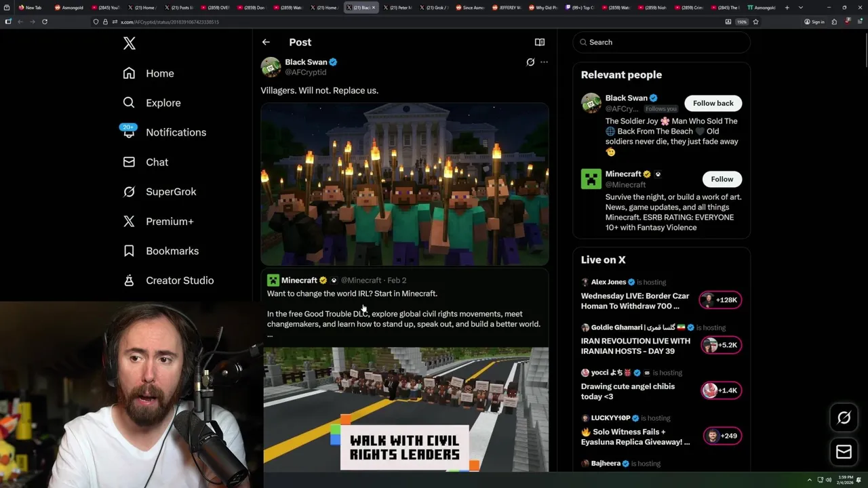Viewport: 868px width, 488px height.
Task: Close the active (21) Black Swan tab
Action: [x=373, y=7]
